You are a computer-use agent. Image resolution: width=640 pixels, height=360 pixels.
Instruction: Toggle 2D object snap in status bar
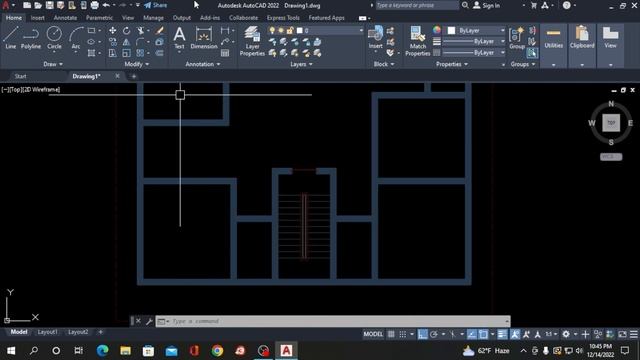[x=483, y=334]
